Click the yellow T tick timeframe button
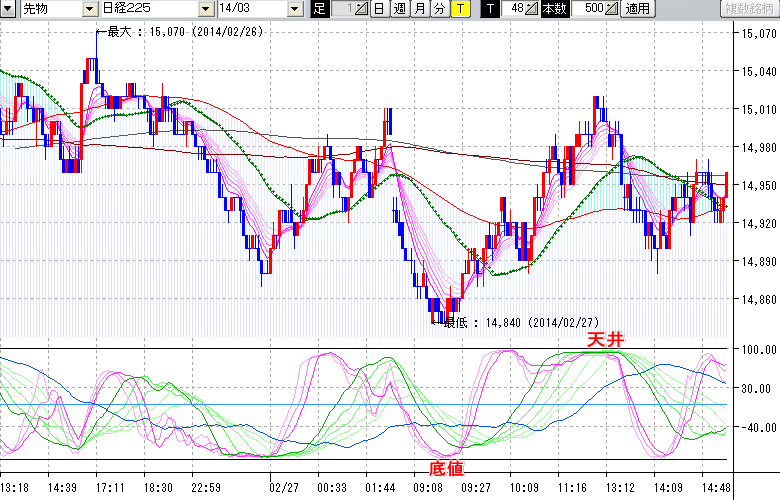Image resolution: width=780 pixels, height=500 pixels. (x=459, y=9)
